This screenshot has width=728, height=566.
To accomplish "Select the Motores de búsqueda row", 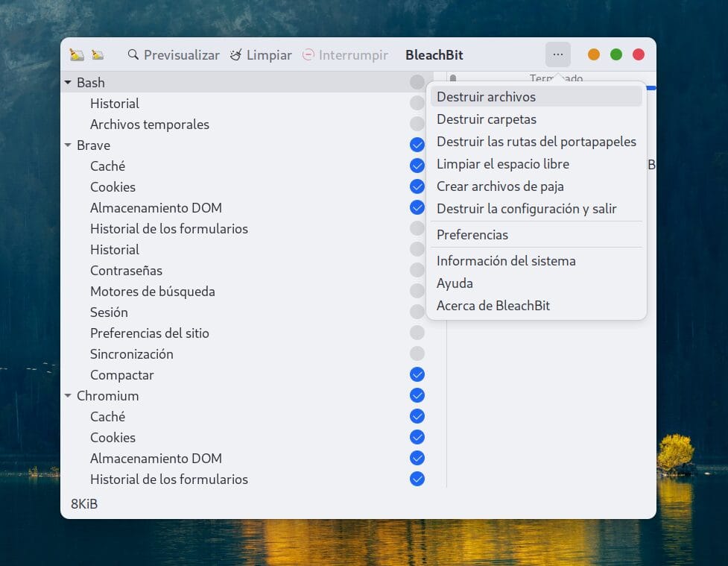I will coord(152,292).
